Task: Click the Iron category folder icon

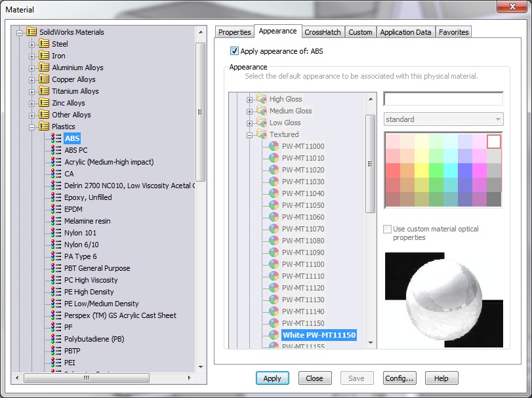Action: (44, 55)
